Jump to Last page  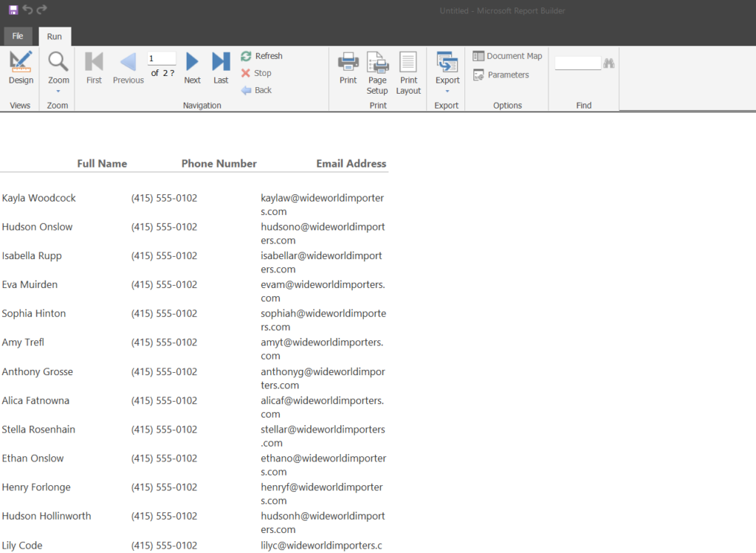point(221,67)
